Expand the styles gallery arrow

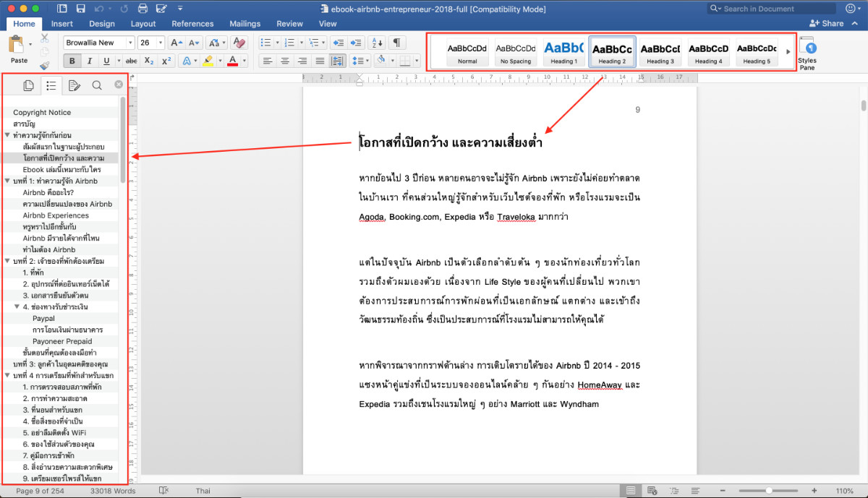[788, 51]
